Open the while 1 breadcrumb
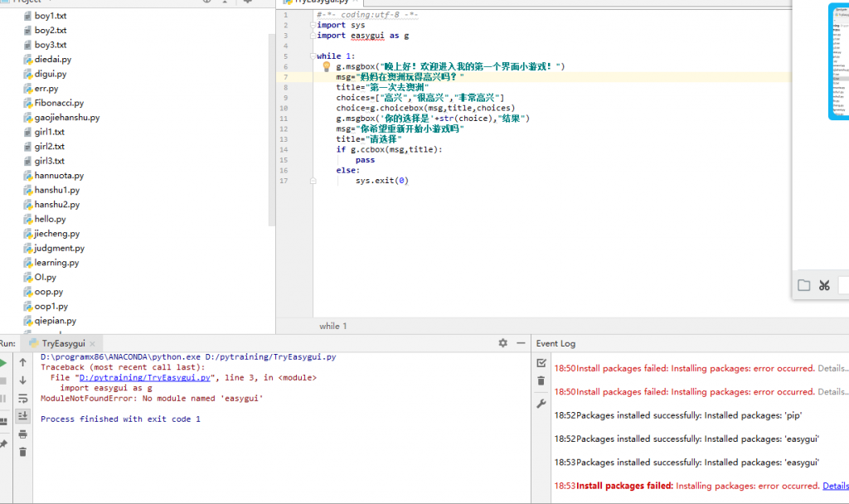The image size is (849, 504). pyautogui.click(x=332, y=326)
